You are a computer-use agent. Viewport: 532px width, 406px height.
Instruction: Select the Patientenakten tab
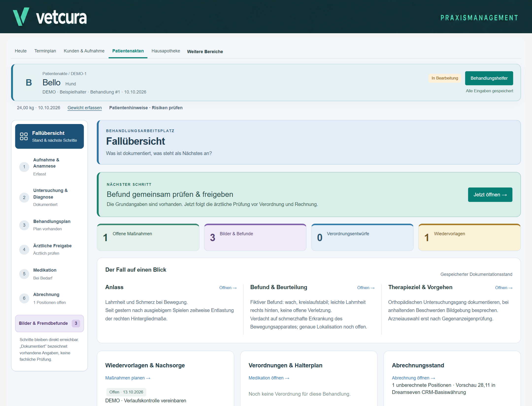(128, 51)
